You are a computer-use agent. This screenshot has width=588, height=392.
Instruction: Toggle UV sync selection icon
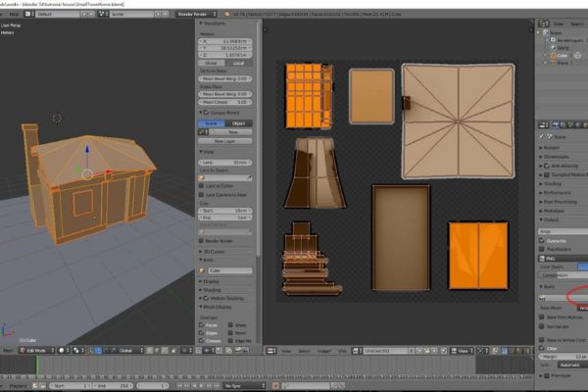(x=495, y=351)
